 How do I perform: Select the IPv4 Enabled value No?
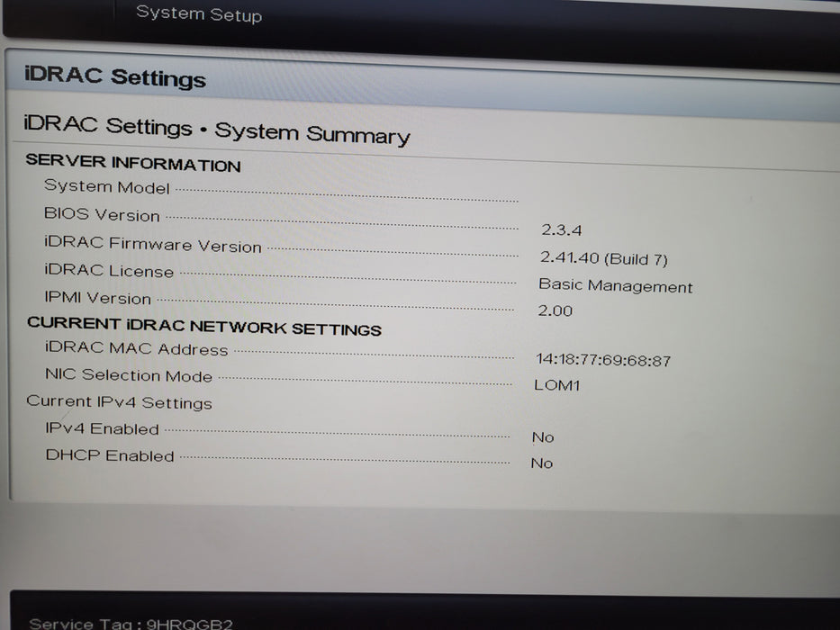coord(543,437)
